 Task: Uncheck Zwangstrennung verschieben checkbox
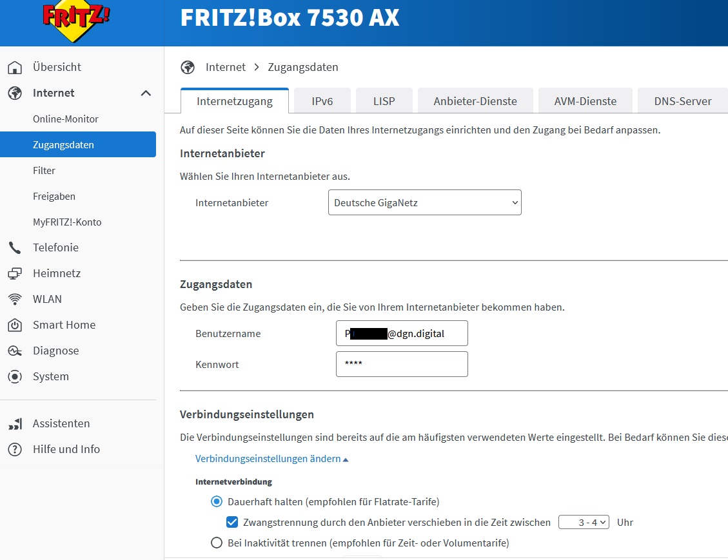(x=232, y=523)
